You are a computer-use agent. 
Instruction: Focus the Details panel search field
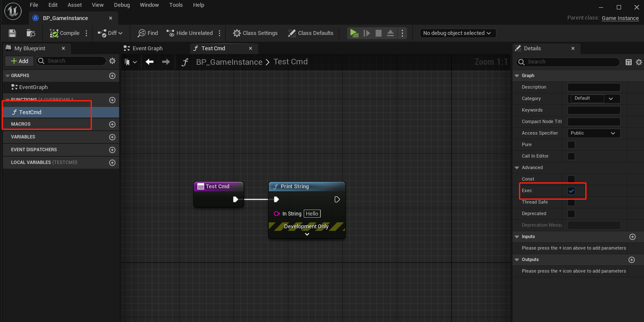pyautogui.click(x=568, y=62)
